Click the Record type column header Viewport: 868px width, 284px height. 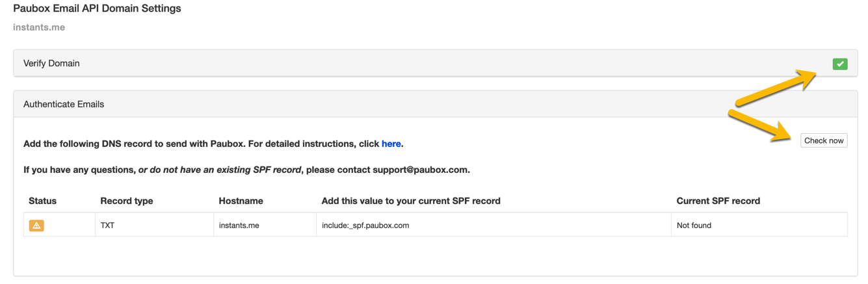127,201
